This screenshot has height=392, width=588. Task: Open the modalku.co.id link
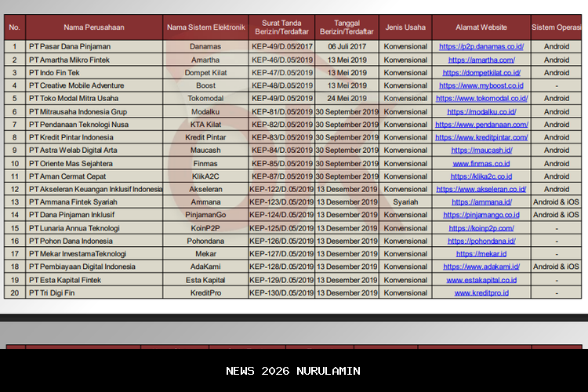tap(481, 111)
